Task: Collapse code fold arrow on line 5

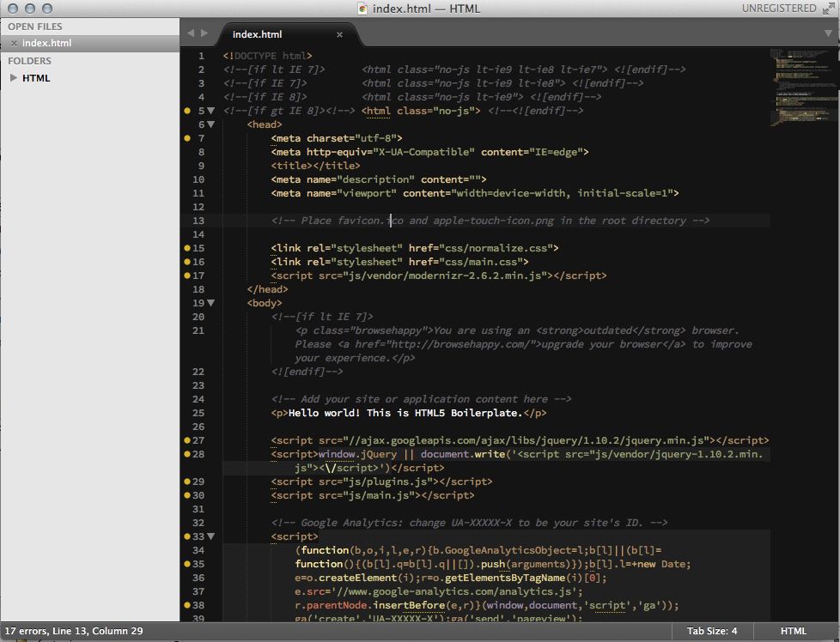Action: coord(211,111)
